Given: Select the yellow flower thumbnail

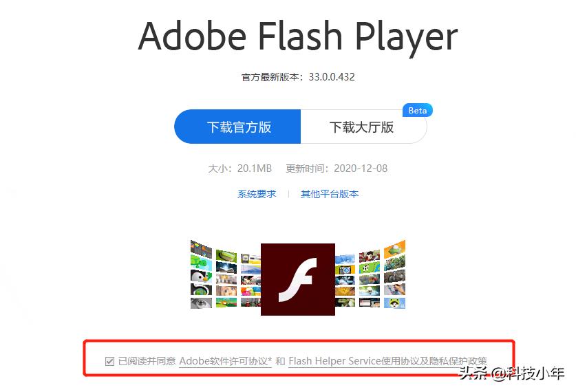Looking at the screenshot, I should [345, 291].
